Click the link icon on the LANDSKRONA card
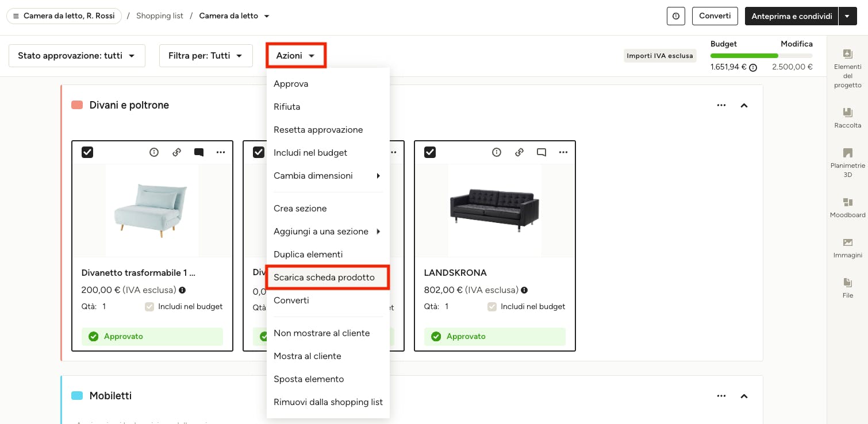Viewport: 868px width, 424px height. click(519, 152)
